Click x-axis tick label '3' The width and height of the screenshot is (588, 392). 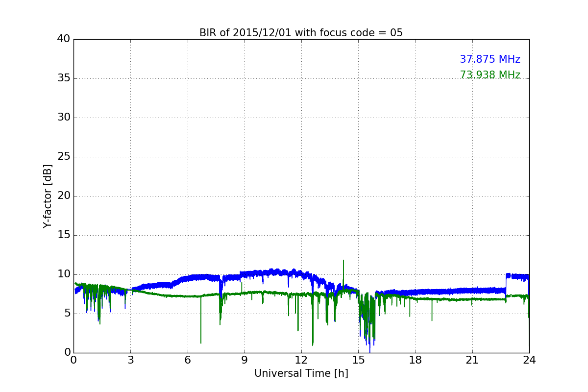click(130, 360)
